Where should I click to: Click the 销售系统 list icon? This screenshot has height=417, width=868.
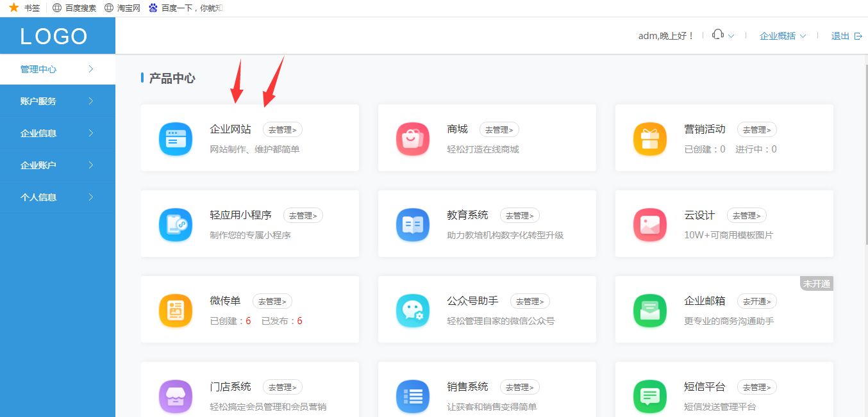(x=413, y=397)
